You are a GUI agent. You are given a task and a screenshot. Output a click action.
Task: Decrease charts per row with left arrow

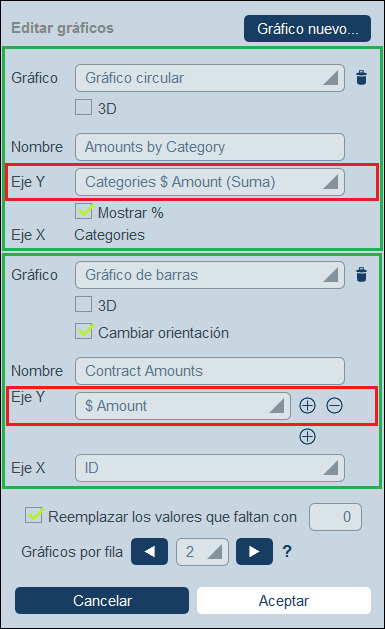[x=150, y=552]
